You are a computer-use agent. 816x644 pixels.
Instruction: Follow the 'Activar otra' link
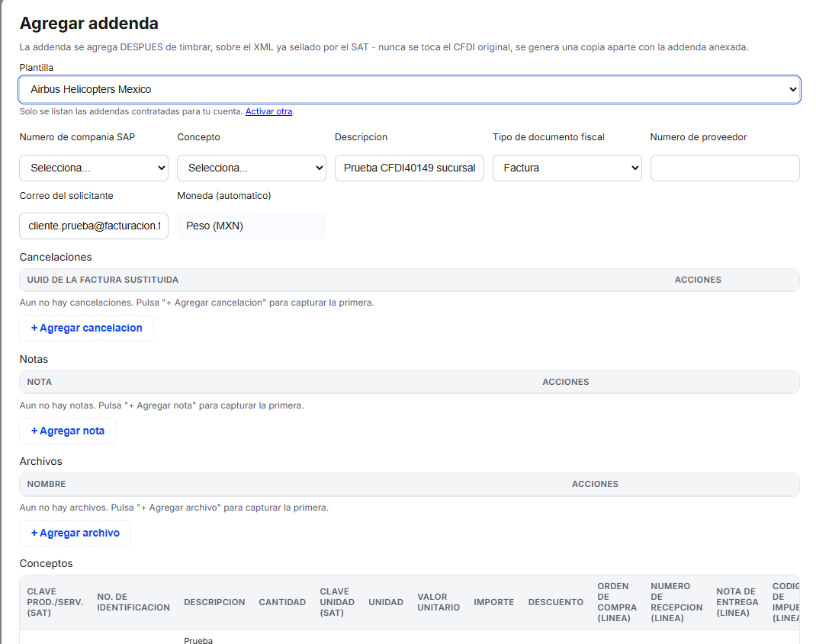pyautogui.click(x=268, y=111)
